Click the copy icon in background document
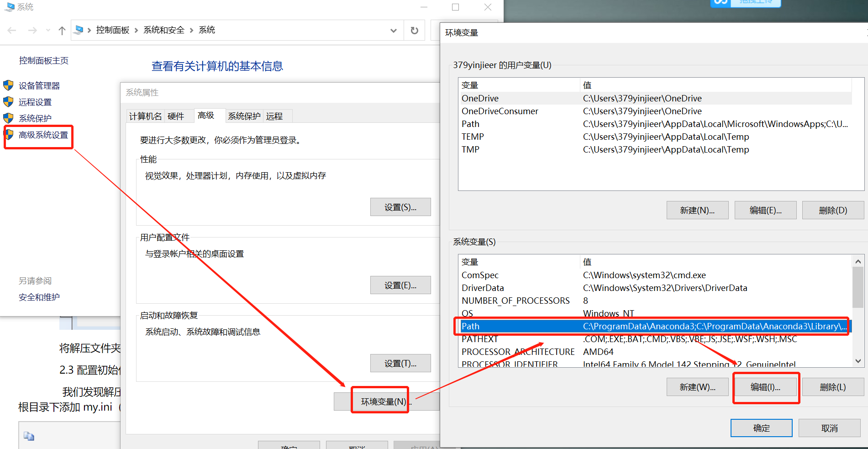Screen dimensions: 868x449 tap(29, 436)
